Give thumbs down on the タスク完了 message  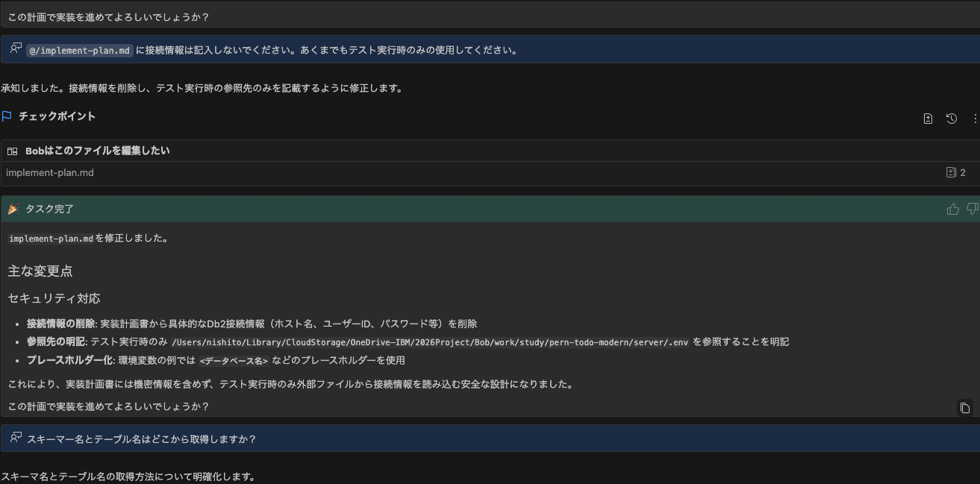972,209
